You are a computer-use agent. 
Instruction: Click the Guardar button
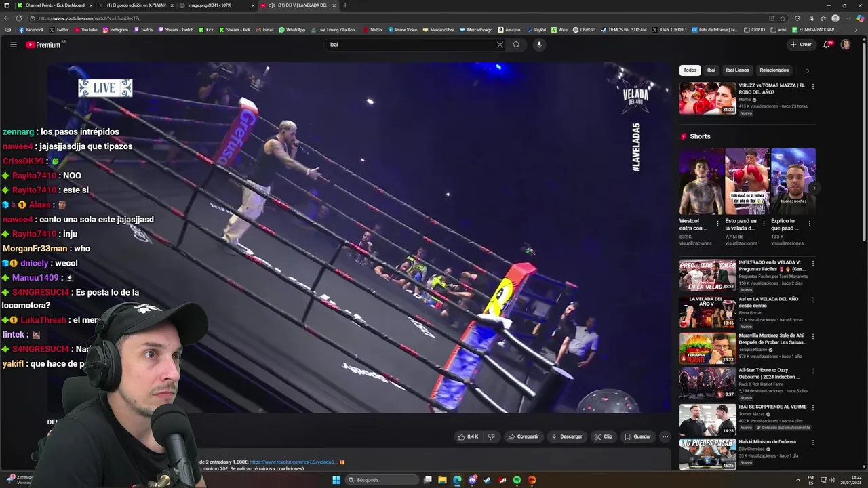pyautogui.click(x=637, y=436)
